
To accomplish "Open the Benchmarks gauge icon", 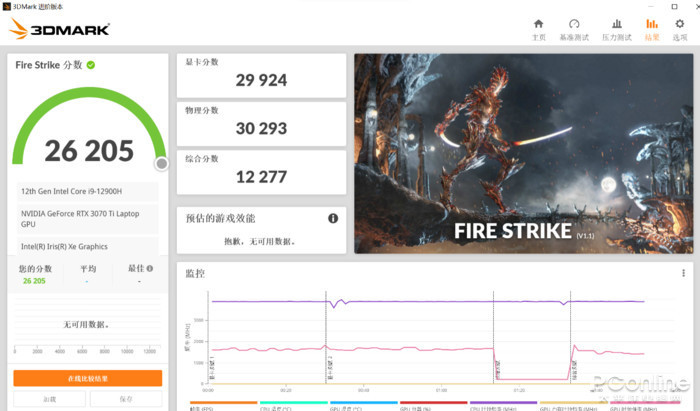I will point(574,24).
